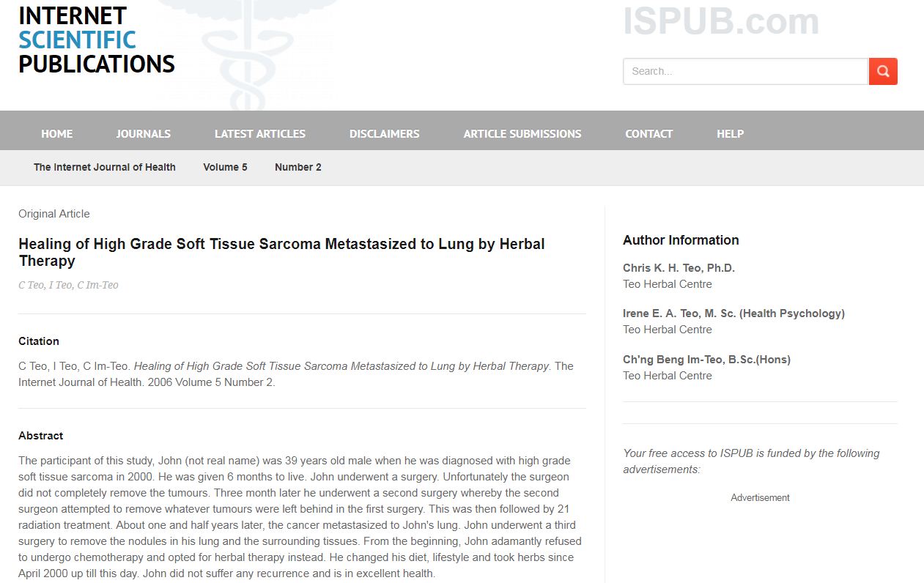Select author Ch'ng Beng Im-Teo
Screen dimensions: 924x583
click(x=706, y=360)
